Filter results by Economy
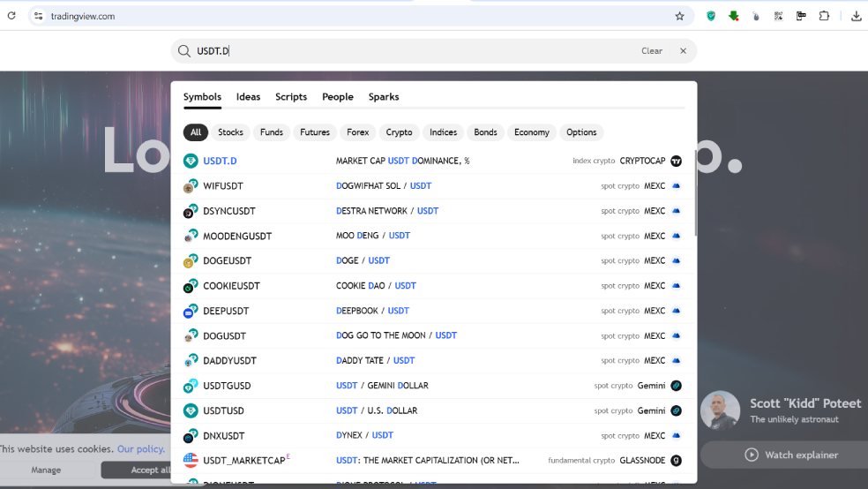This screenshot has width=868, height=489. click(531, 132)
